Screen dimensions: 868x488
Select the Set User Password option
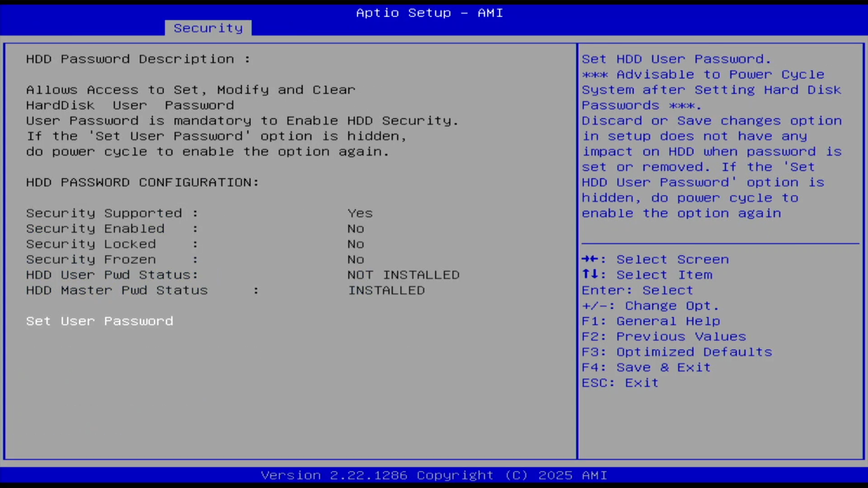click(99, 321)
